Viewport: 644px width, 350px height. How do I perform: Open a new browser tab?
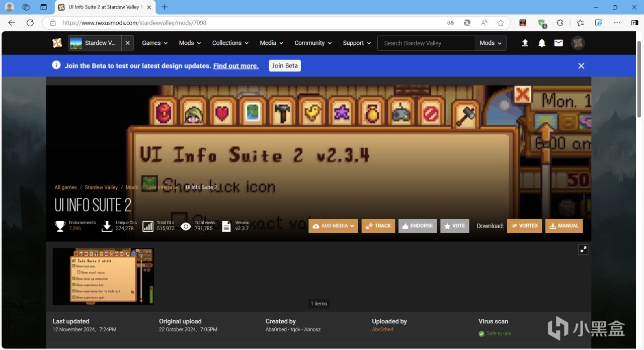pos(165,7)
